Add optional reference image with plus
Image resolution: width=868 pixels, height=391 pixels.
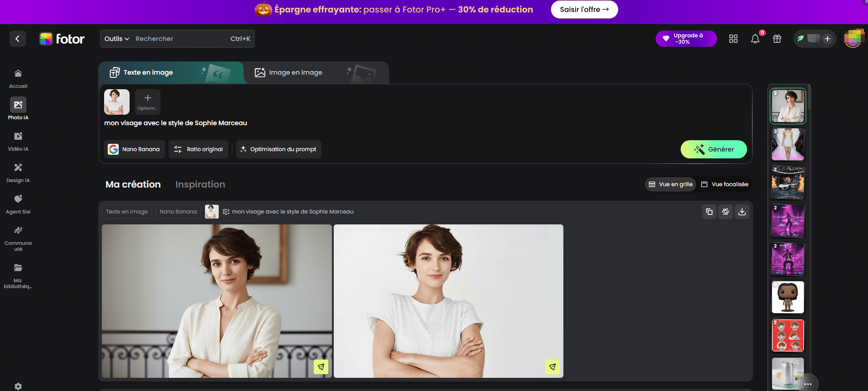pyautogui.click(x=148, y=102)
